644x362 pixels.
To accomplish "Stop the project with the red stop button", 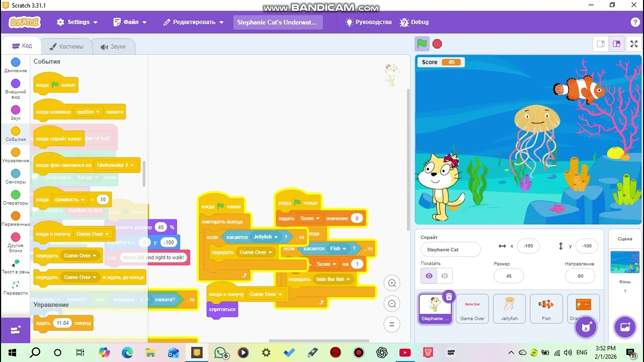I will (x=437, y=44).
